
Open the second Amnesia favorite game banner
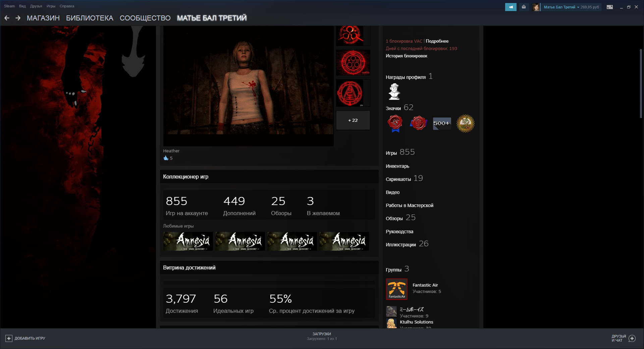pyautogui.click(x=240, y=241)
